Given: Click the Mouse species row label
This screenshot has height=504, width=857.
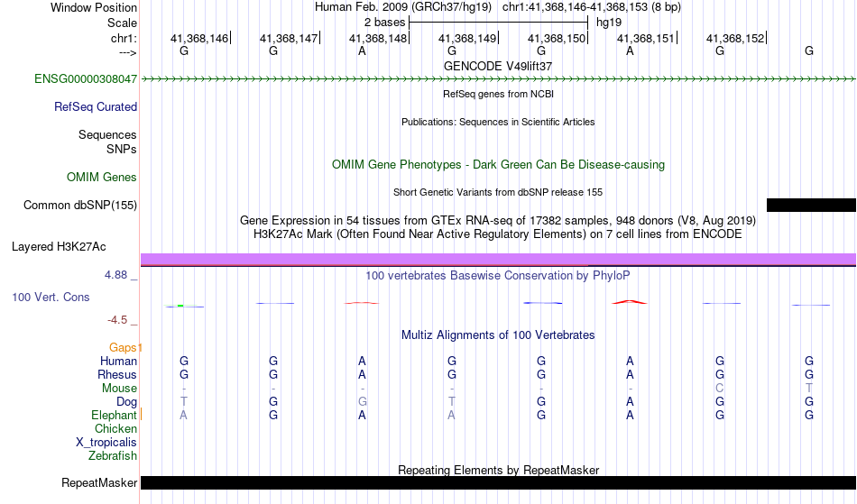Looking at the screenshot, I should tap(119, 389).
